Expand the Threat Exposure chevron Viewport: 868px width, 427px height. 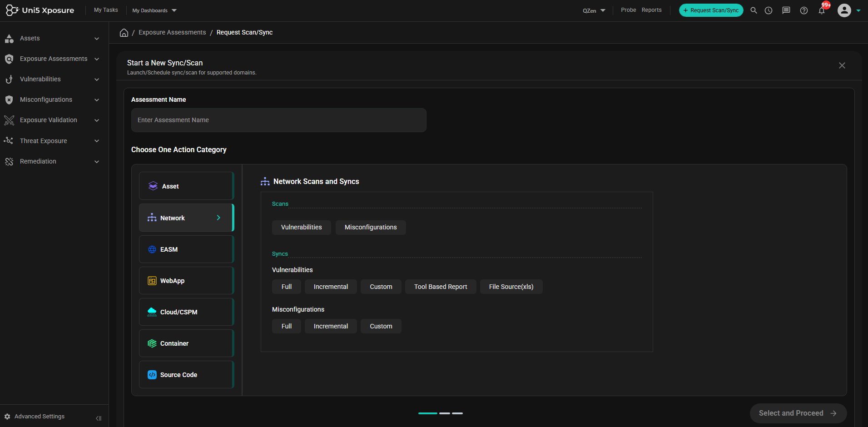[x=97, y=141]
